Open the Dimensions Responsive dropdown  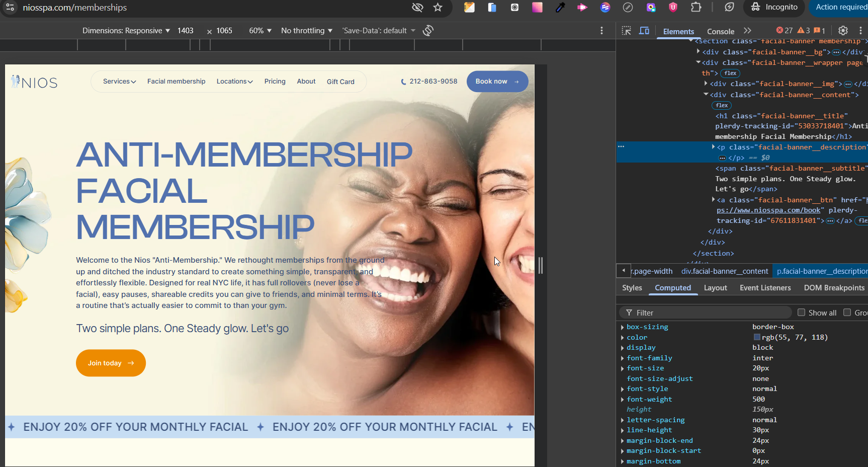pyautogui.click(x=126, y=31)
